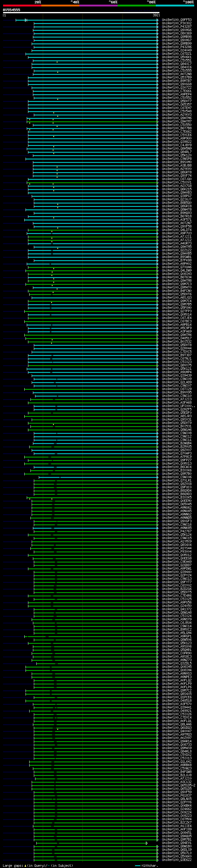
Task: Select hit UniRef100_A9NU62
Action: tap(177, 507)
